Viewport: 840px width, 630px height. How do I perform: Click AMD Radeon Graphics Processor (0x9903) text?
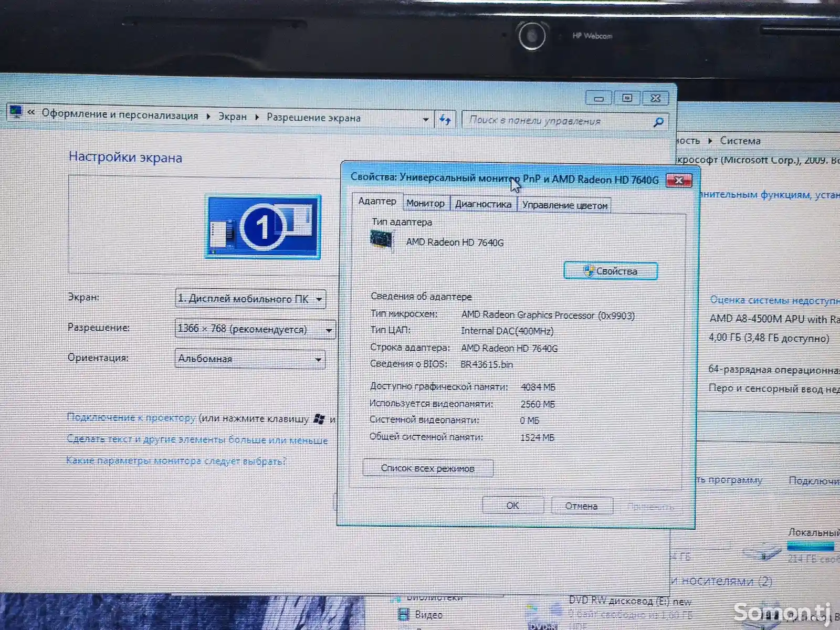click(548, 315)
